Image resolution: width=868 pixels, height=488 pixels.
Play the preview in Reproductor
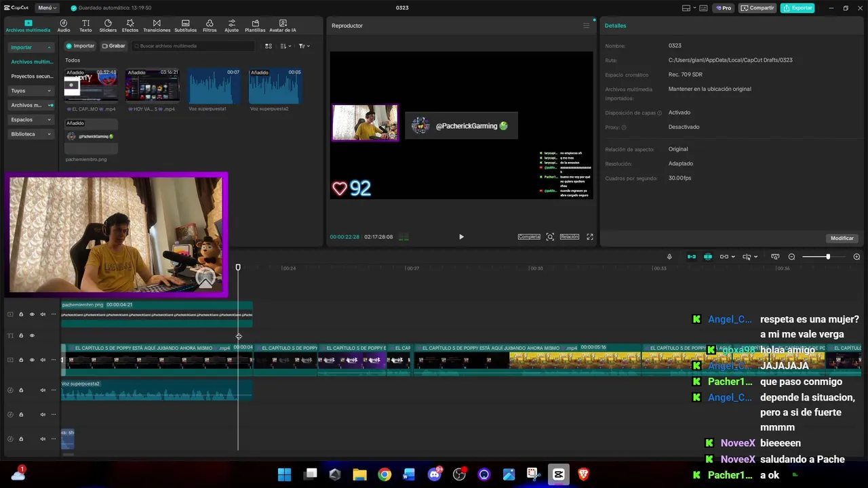point(461,237)
